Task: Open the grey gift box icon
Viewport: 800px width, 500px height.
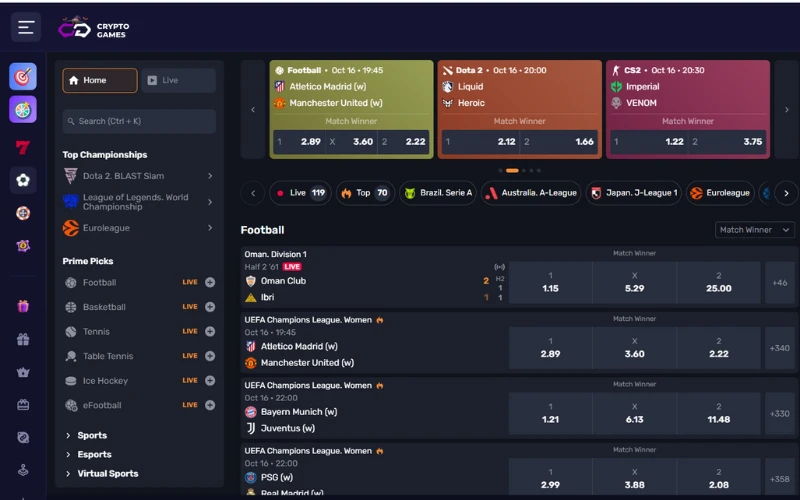Action: coord(23,339)
